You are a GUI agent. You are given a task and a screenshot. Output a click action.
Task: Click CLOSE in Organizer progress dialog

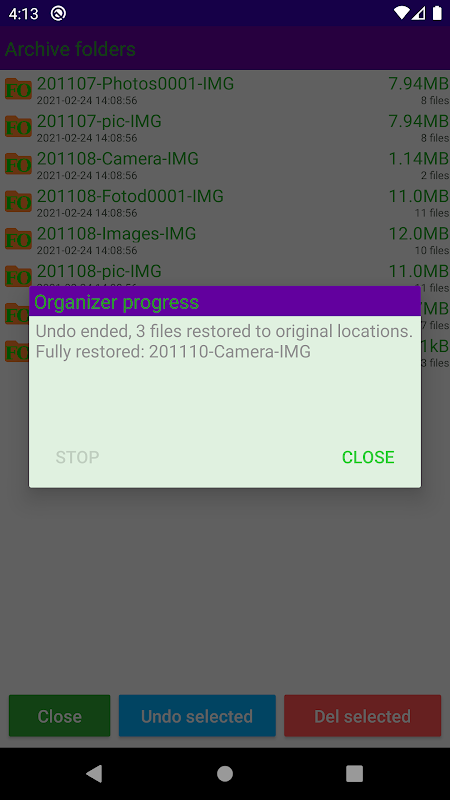pos(368,457)
